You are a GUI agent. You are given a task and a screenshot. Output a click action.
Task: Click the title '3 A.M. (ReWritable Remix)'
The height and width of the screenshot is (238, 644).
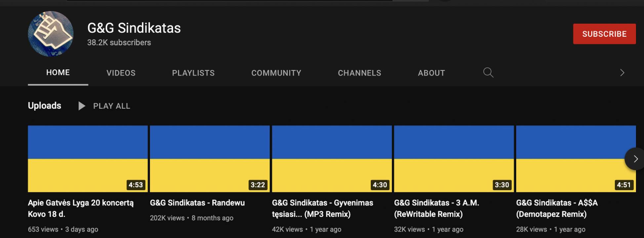point(436,208)
